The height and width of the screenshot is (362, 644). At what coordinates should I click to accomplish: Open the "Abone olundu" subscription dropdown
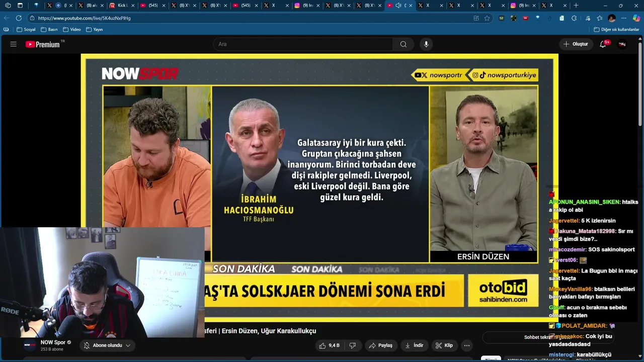(x=107, y=345)
